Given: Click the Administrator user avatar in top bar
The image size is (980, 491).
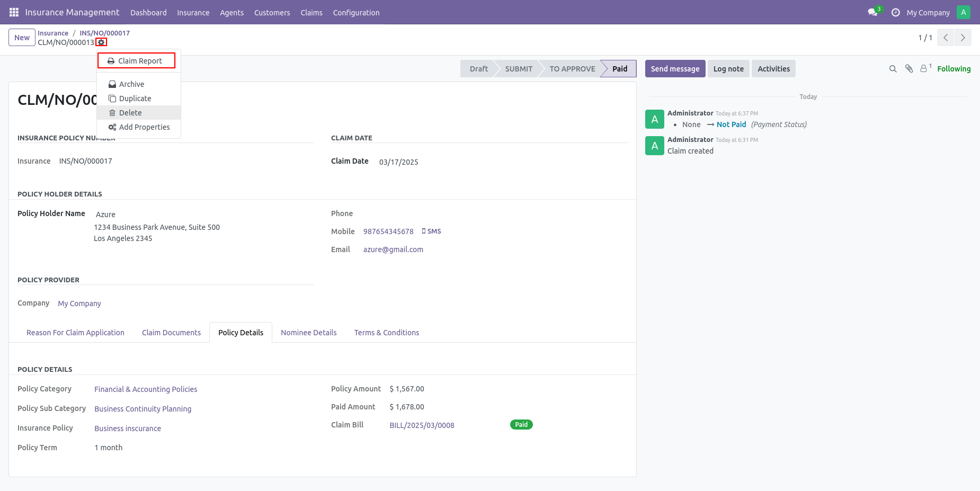Looking at the screenshot, I should (x=964, y=12).
